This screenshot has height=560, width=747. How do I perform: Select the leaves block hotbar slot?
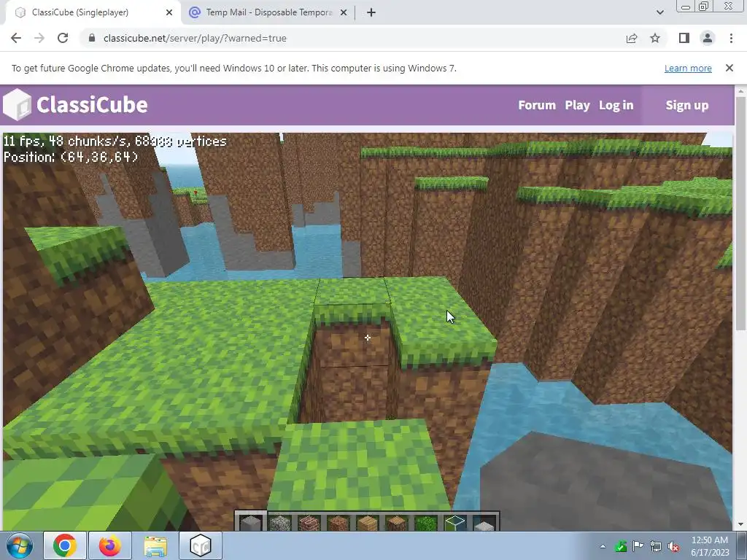pyautogui.click(x=425, y=523)
